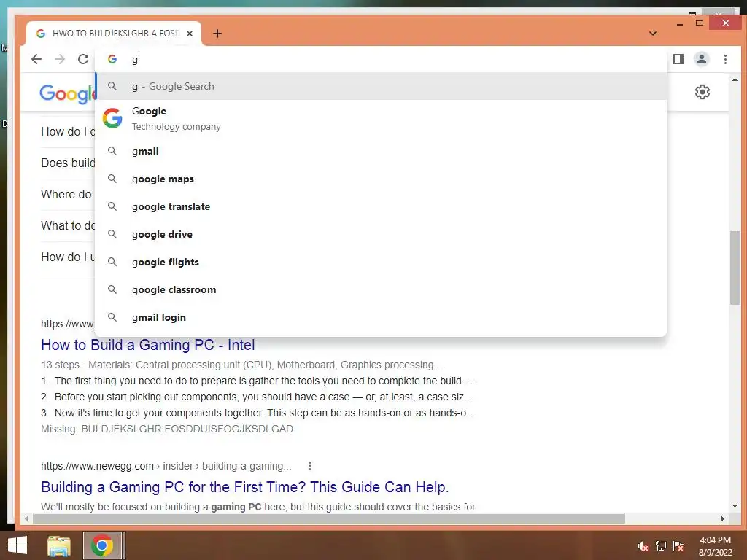Click the horizontal scrollbar thumb
This screenshot has height=560, width=747.
coord(329,518)
